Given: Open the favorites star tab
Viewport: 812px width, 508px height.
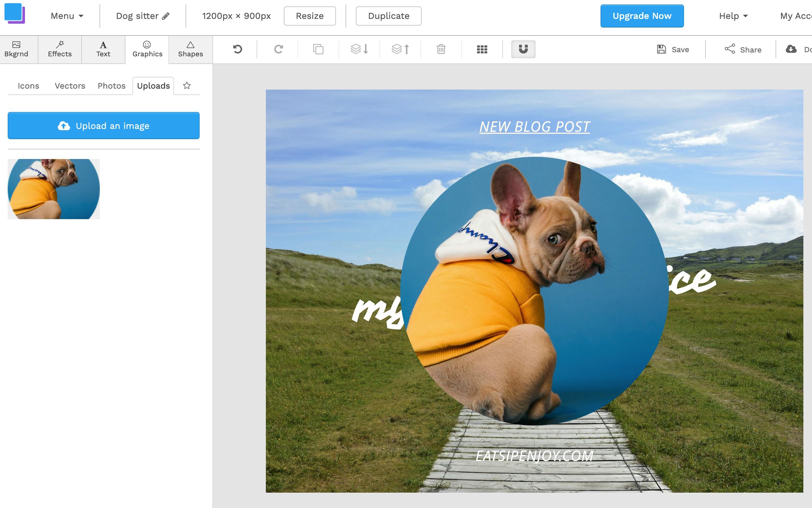Looking at the screenshot, I should [x=187, y=86].
